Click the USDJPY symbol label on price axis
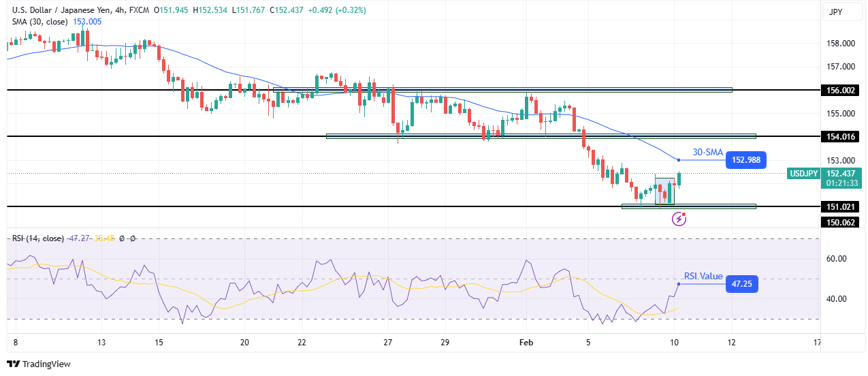The image size is (868, 376). pyautogui.click(x=803, y=174)
